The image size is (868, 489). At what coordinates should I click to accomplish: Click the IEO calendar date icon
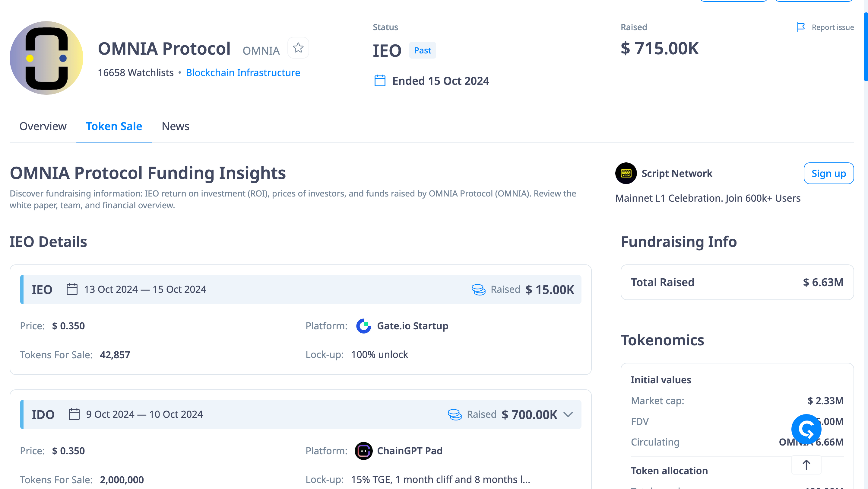[x=71, y=289]
